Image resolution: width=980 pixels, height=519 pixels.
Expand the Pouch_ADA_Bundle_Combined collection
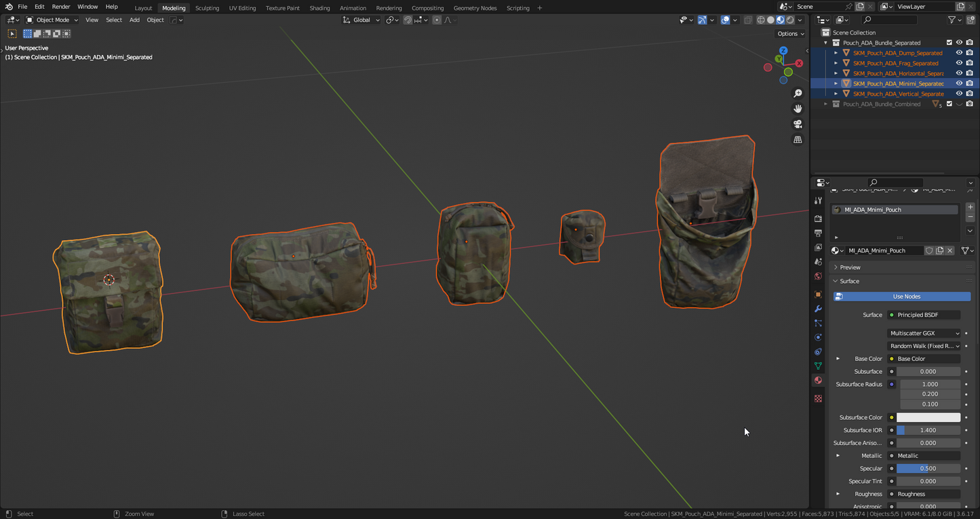[826, 104]
